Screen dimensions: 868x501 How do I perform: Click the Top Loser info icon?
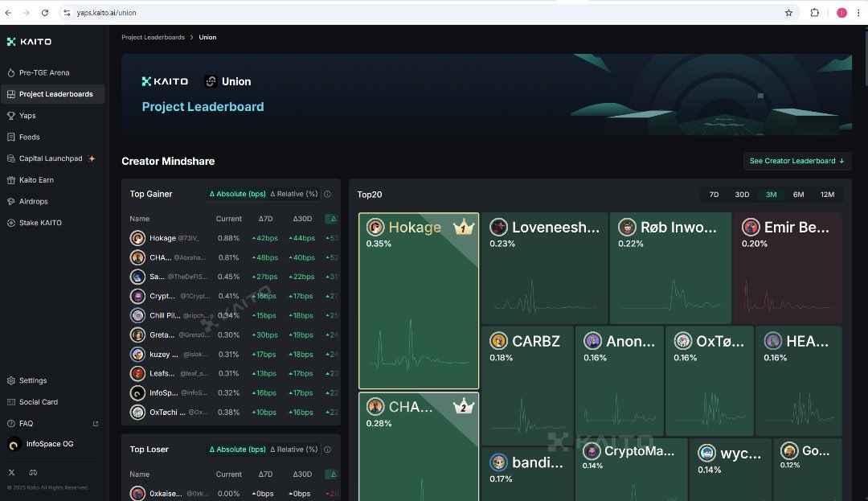[327, 450]
